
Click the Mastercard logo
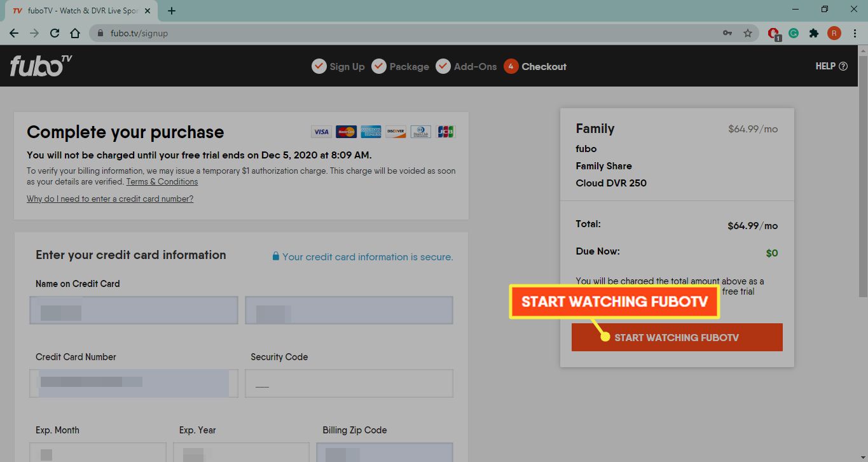point(346,132)
